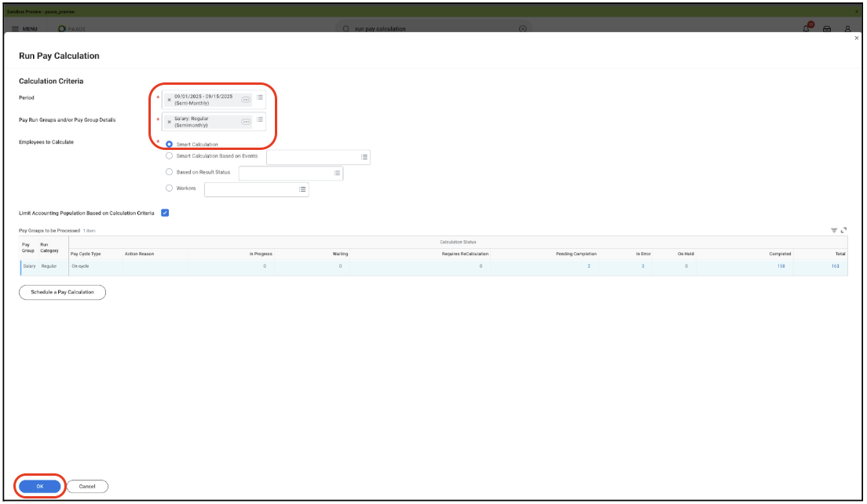Viewport: 867px width, 504px height.
Task: Click the Pay Cycle Type column header
Action: (86, 254)
